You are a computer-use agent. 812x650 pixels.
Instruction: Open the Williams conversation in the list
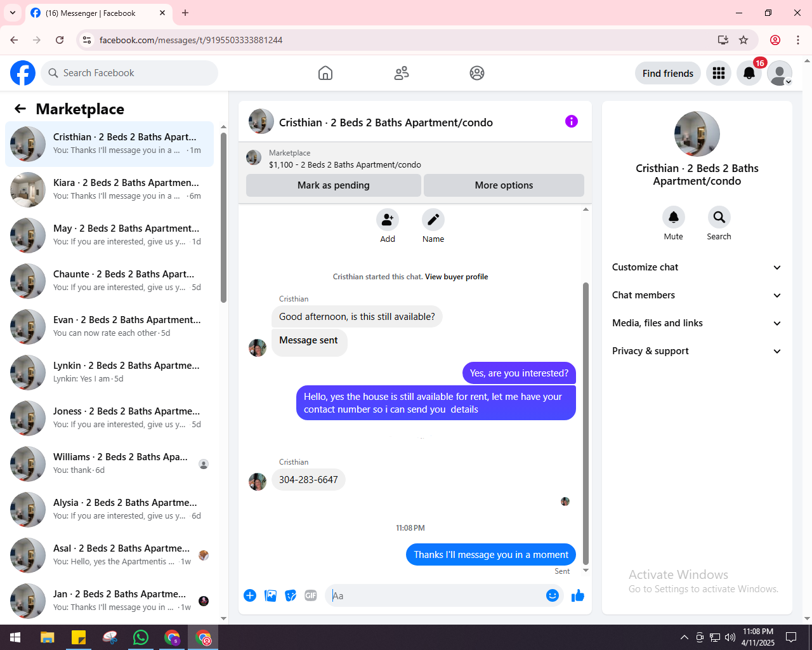[x=109, y=464]
